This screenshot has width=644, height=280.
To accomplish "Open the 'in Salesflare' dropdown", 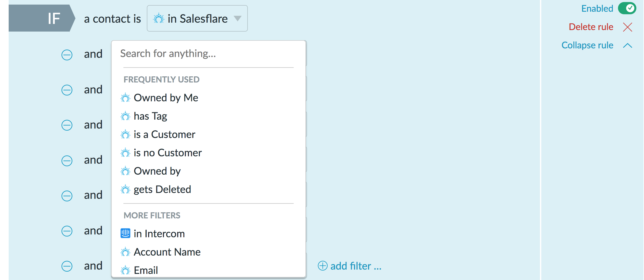I will coord(197,18).
